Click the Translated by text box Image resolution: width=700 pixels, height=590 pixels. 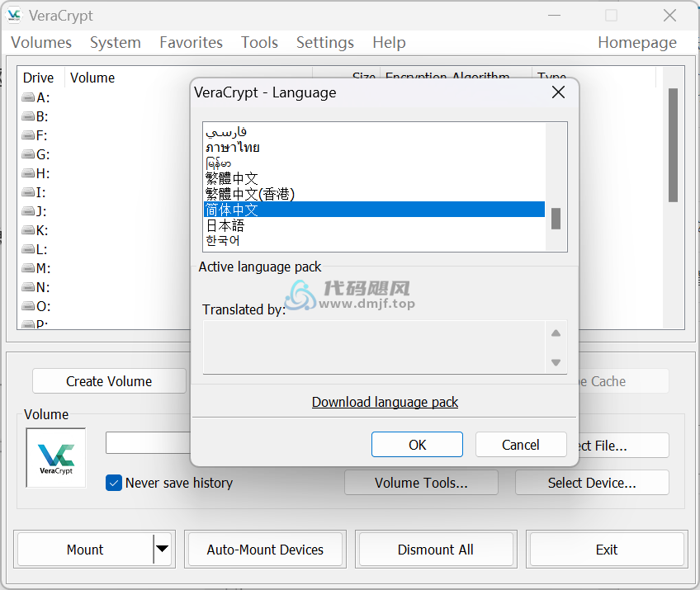374,347
